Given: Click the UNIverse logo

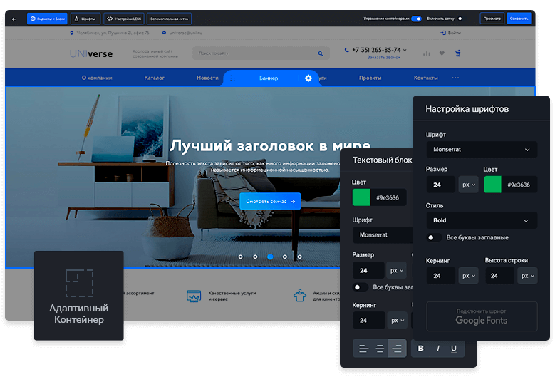Looking at the screenshot, I should (91, 54).
